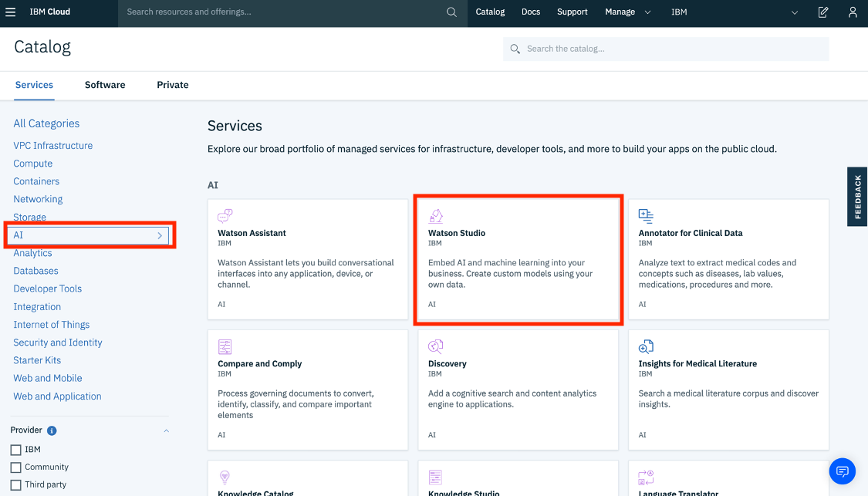The image size is (868, 496).
Task: Select Web and Mobile category
Action: (48, 378)
